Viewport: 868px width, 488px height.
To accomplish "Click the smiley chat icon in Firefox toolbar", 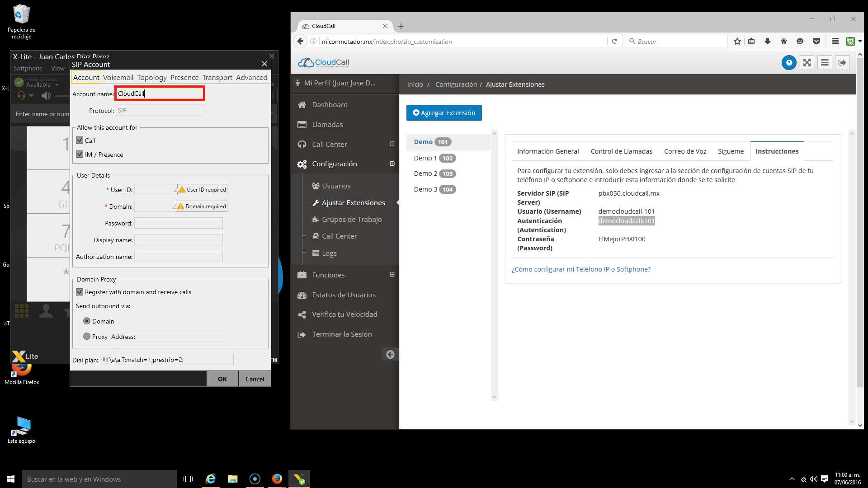I will [x=800, y=41].
